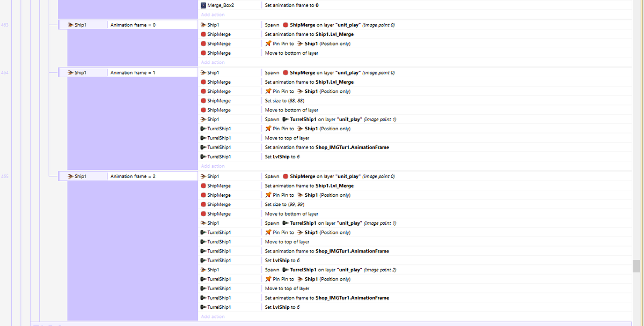Click Ship1 target icon in event 463 Pin action
The width and height of the screenshot is (644, 326).
point(300,44)
